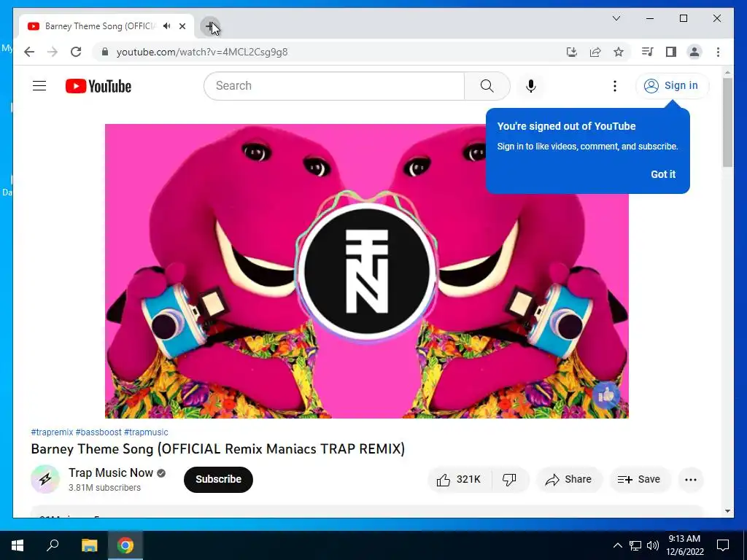Click the scrollbar down arrow
The image size is (747, 560).
pos(727,511)
